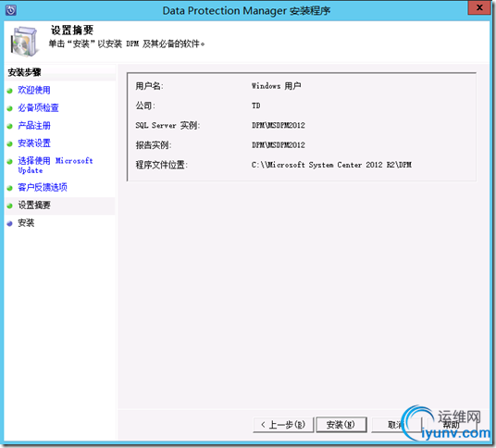Screen dimensions: 496x448
Task: Select the 安装 step in sidebar
Action: click(26, 223)
